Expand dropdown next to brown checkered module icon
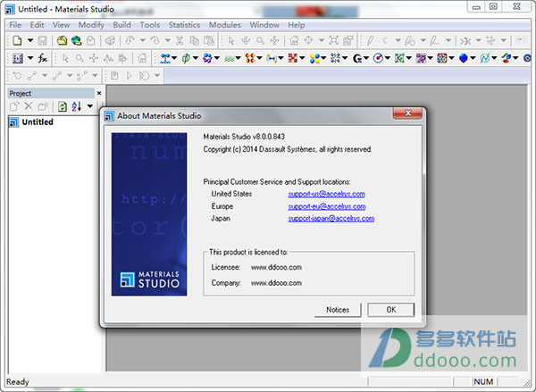This screenshot has width=536, height=392. [x=302, y=58]
